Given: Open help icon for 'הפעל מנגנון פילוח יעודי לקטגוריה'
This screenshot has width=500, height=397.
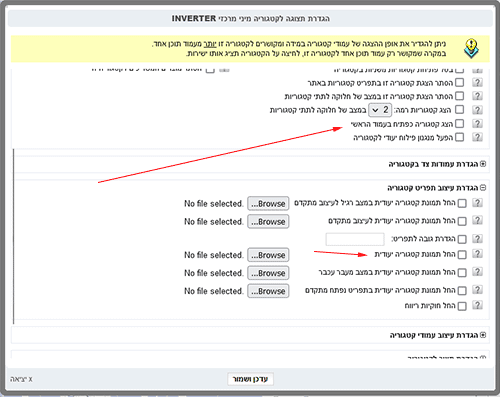Looking at the screenshot, I should [477, 137].
